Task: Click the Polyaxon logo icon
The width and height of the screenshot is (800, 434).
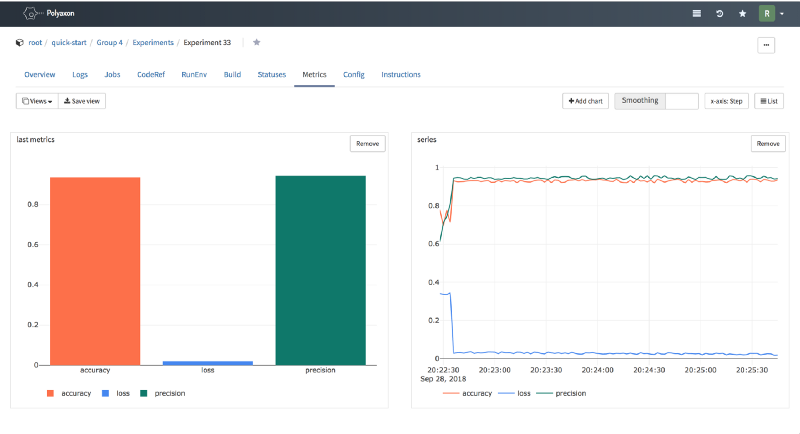Action: [x=31, y=14]
